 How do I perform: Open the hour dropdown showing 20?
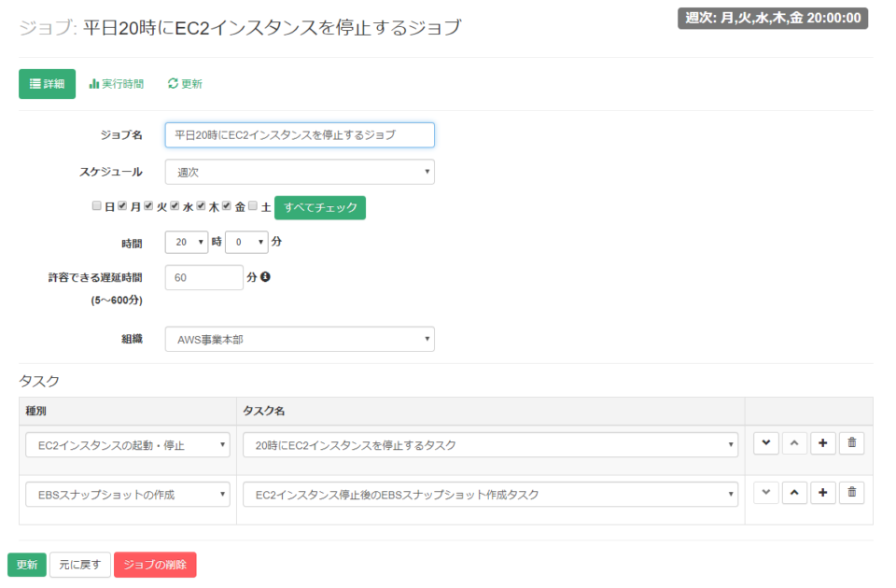point(186,242)
